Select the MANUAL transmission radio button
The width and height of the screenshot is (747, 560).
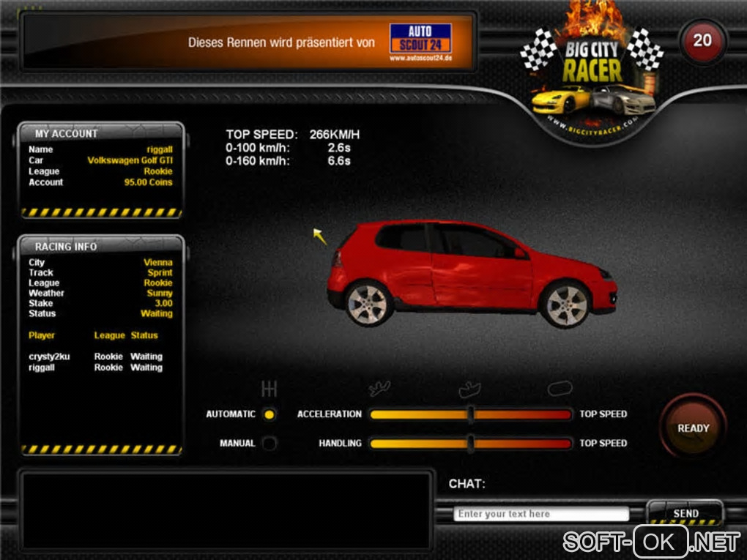pyautogui.click(x=270, y=444)
